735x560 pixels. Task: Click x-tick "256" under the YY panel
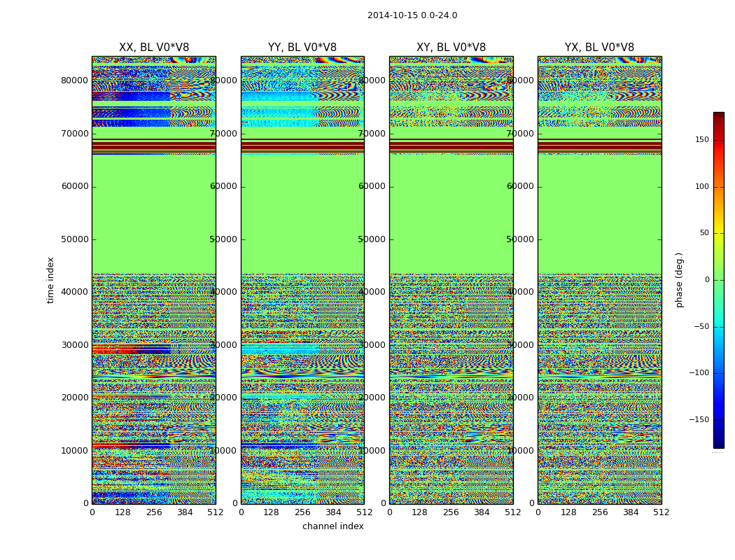(x=302, y=512)
